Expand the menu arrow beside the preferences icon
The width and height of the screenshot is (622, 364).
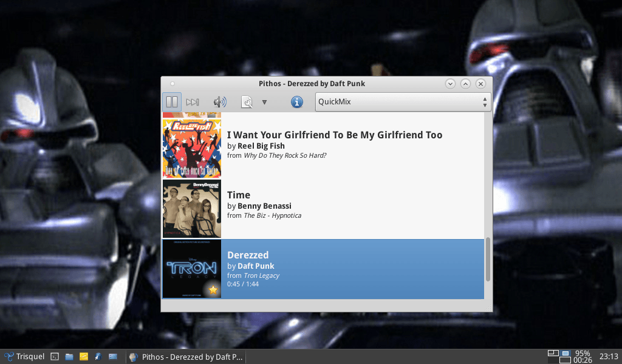tap(264, 102)
